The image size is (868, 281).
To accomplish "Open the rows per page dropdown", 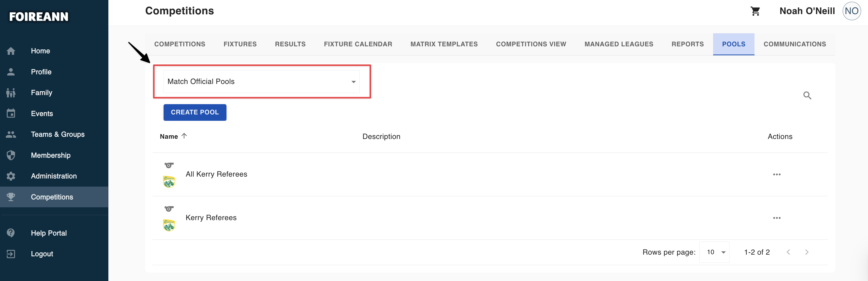I will (x=714, y=252).
